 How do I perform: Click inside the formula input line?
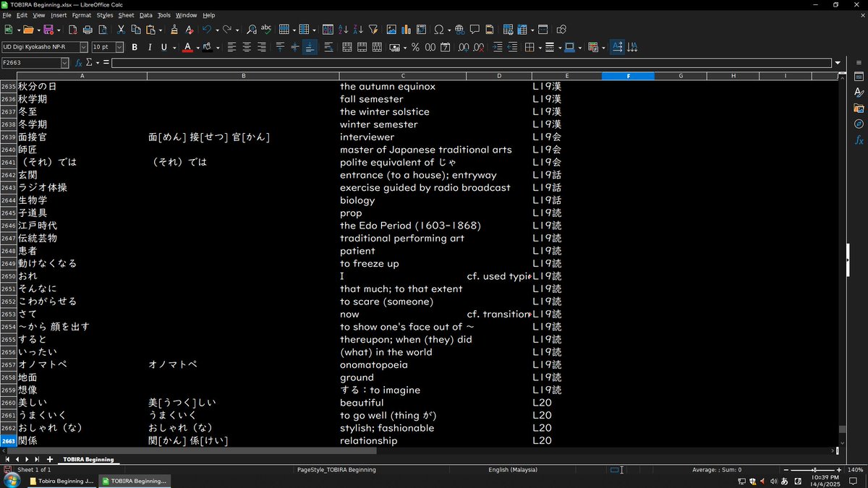coord(472,63)
